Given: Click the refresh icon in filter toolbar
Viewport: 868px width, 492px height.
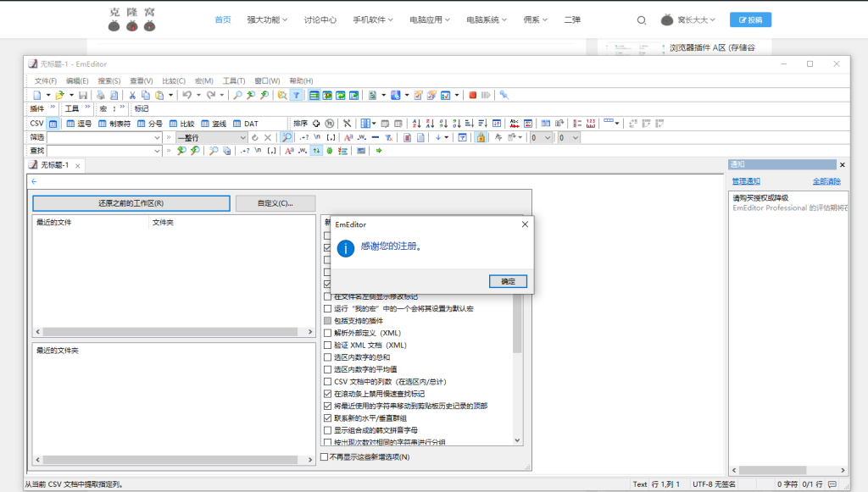Looking at the screenshot, I should coord(254,137).
